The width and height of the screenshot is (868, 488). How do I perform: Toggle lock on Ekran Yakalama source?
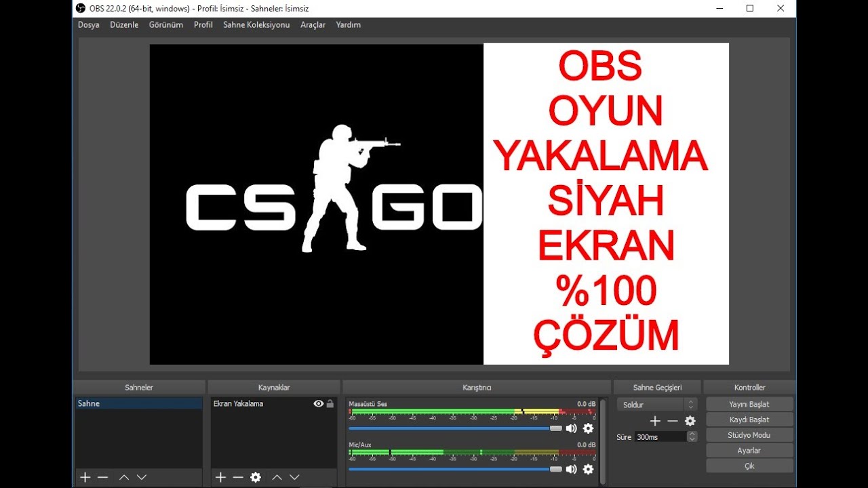click(x=330, y=403)
